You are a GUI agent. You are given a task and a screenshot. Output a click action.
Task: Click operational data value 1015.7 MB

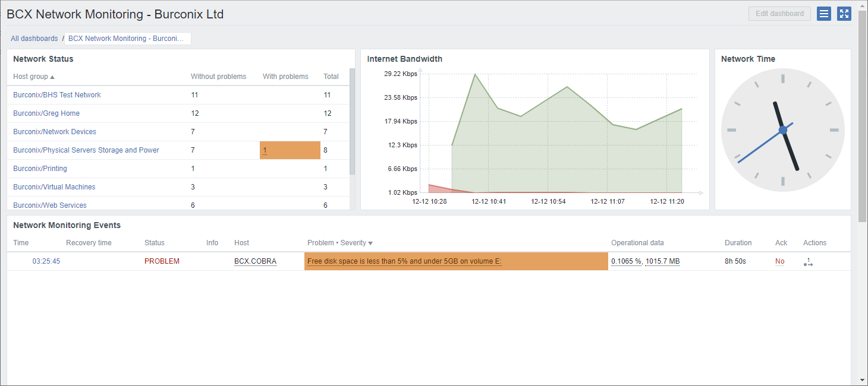[662, 261]
